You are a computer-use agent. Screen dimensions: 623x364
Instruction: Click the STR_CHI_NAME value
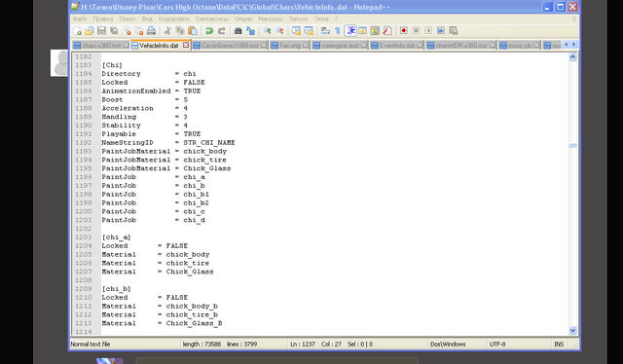click(x=209, y=143)
